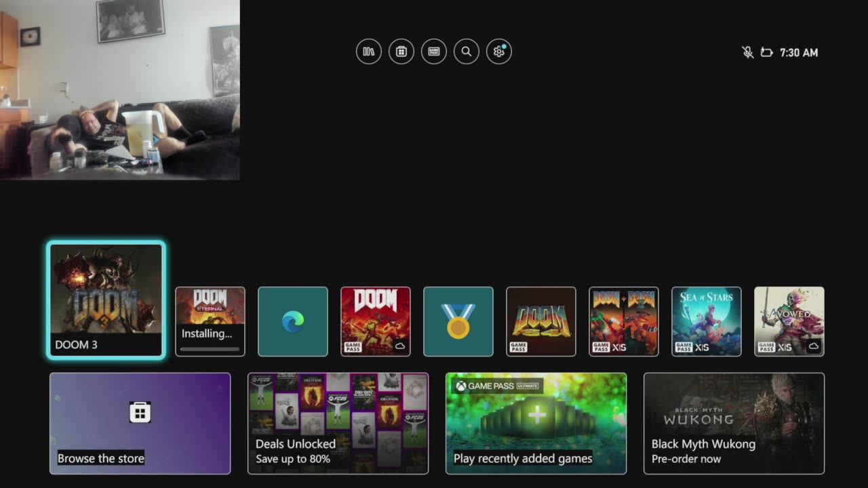Click the green plus icon on Game Pass card
This screenshot has width=868, height=488.
click(x=537, y=415)
